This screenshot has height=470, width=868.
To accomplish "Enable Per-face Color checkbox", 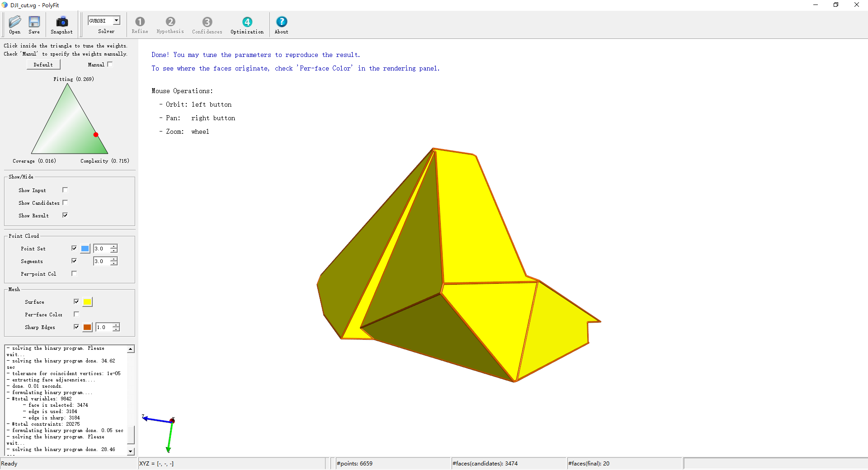I will (76, 315).
